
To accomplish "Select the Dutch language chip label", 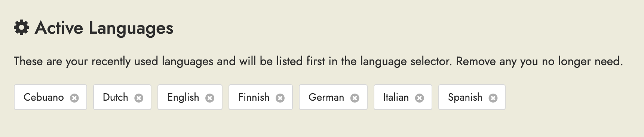I will (116, 97).
